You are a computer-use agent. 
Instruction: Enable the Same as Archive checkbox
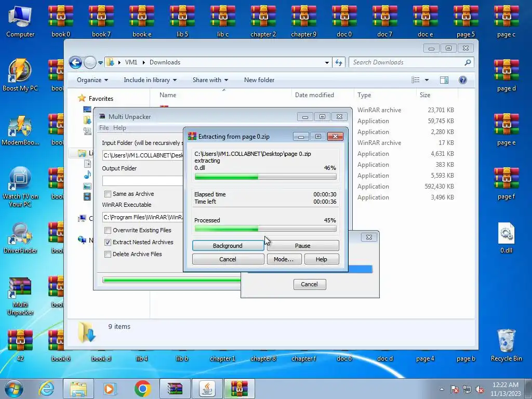(108, 194)
